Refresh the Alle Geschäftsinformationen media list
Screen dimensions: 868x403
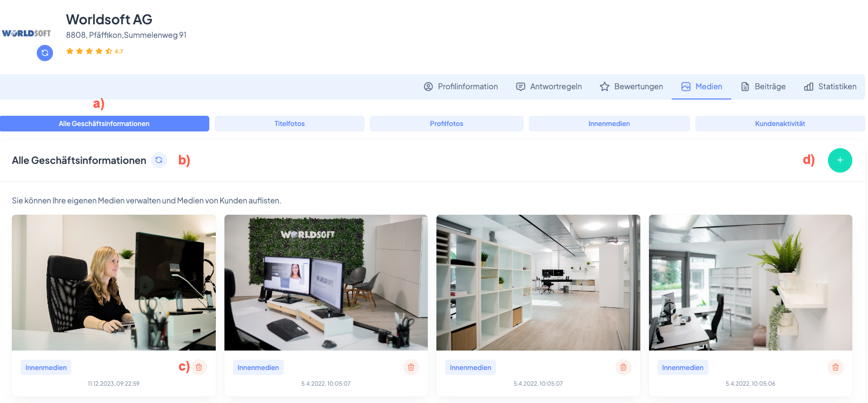[x=158, y=160]
